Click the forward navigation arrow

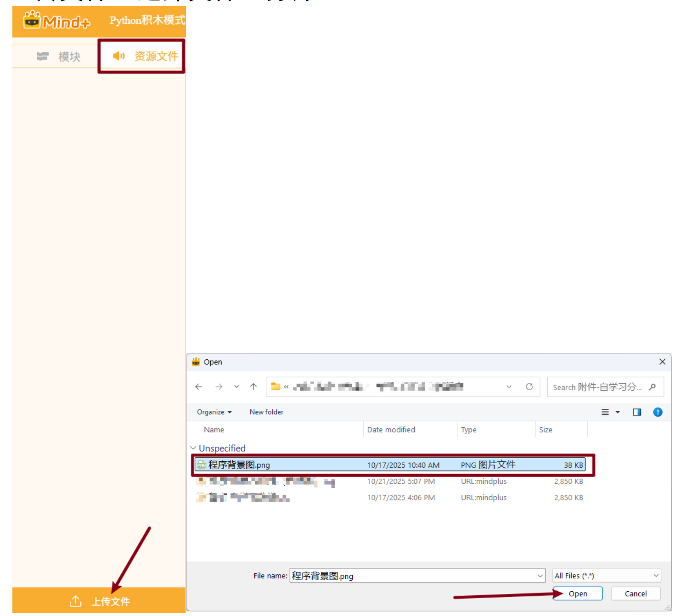click(219, 387)
